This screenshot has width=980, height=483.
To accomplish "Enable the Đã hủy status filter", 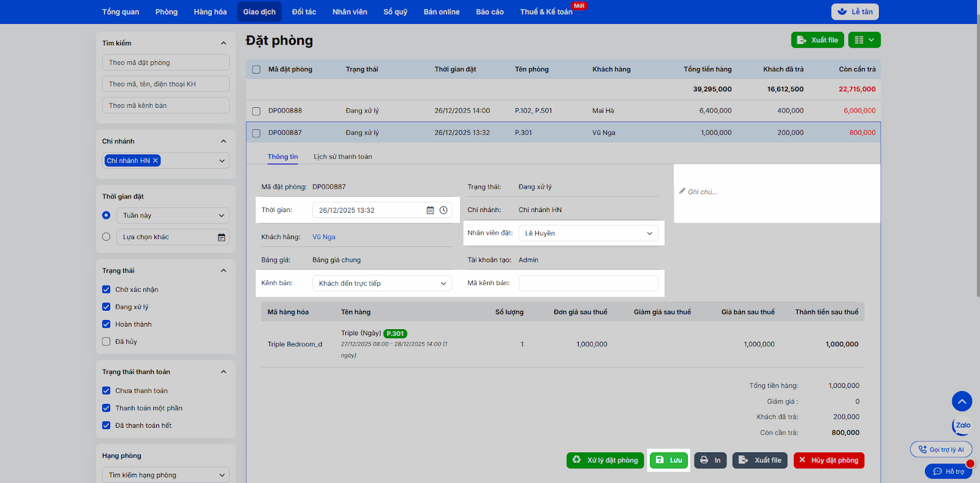I will [106, 341].
